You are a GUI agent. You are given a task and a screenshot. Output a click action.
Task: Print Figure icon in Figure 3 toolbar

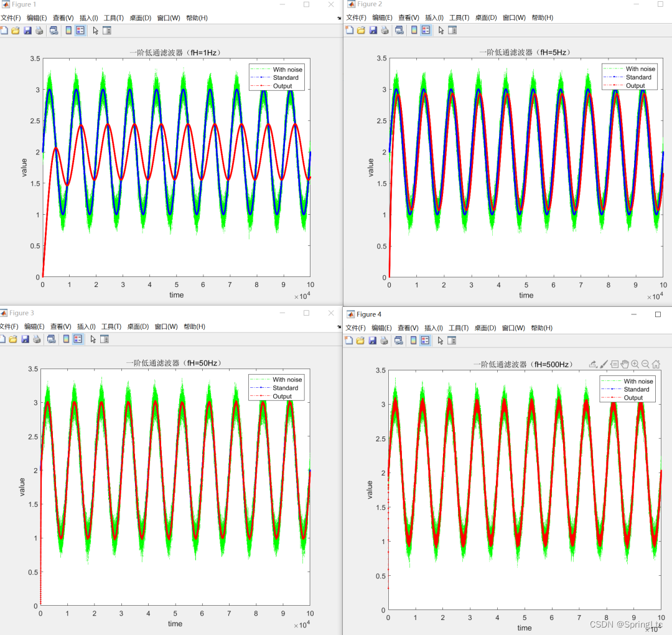37,339
